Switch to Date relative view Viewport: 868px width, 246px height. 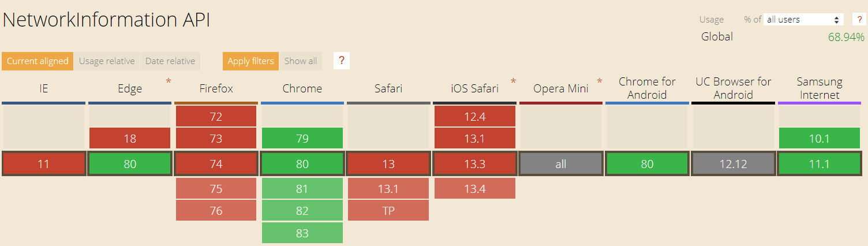pyautogui.click(x=170, y=61)
